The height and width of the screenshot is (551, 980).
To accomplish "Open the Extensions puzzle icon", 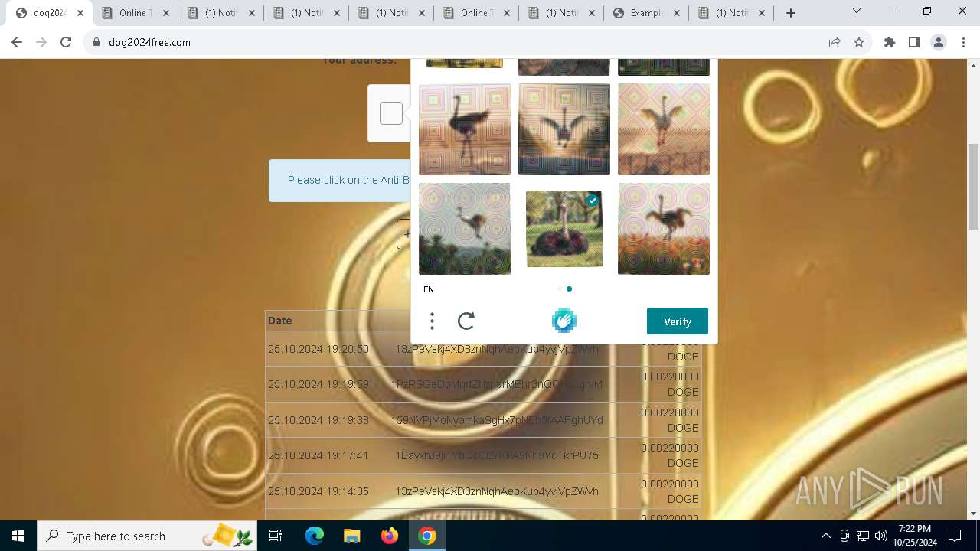I will coord(890,42).
